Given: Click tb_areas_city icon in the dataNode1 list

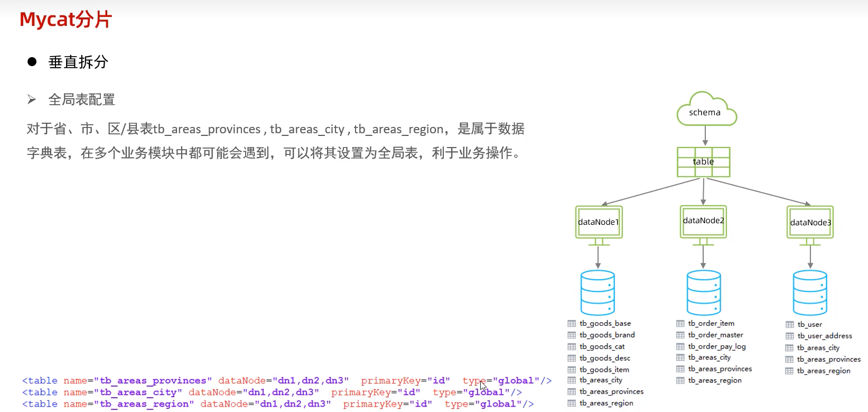Looking at the screenshot, I should [x=572, y=380].
